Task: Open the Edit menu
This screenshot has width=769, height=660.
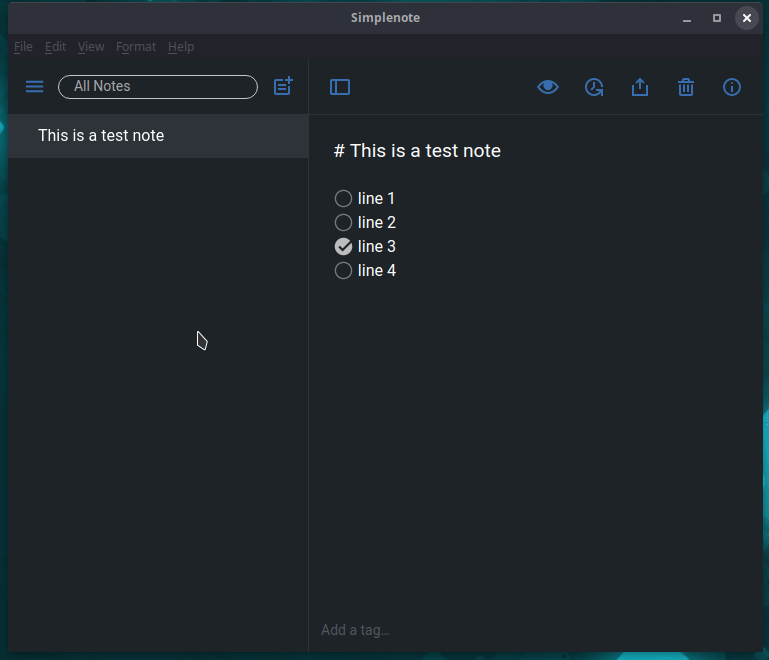Action: (55, 47)
